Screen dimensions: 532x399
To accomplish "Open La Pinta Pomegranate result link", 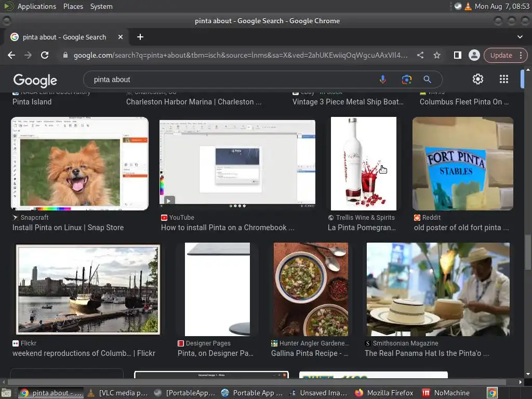I will 362,228.
